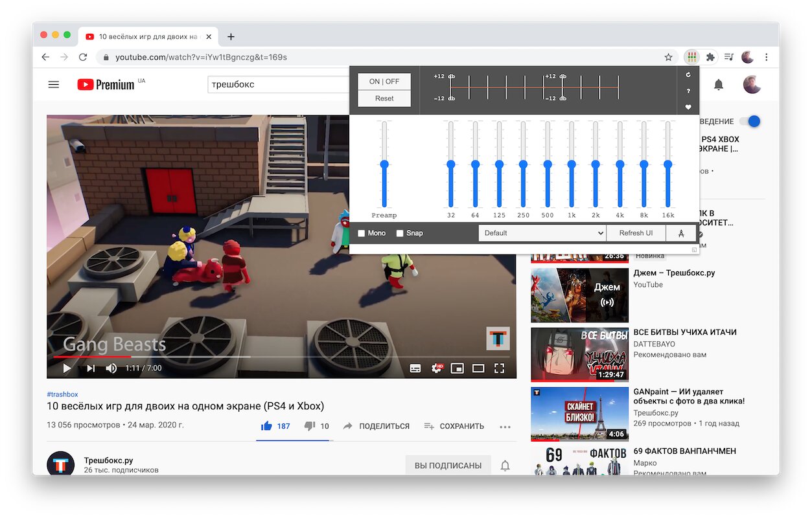This screenshot has height=518, width=812.
Task: Go to YouTube Premium home logo
Action: coord(106,84)
